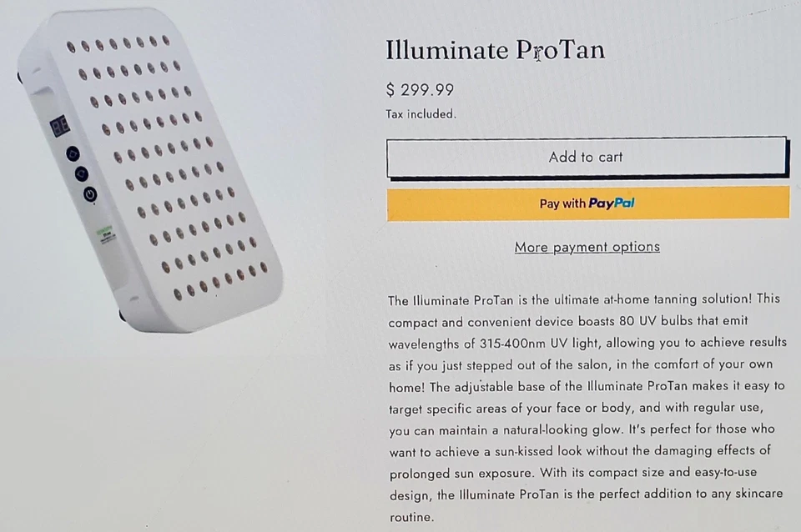Open More payment options
This screenshot has width=801, height=532.
click(x=587, y=247)
